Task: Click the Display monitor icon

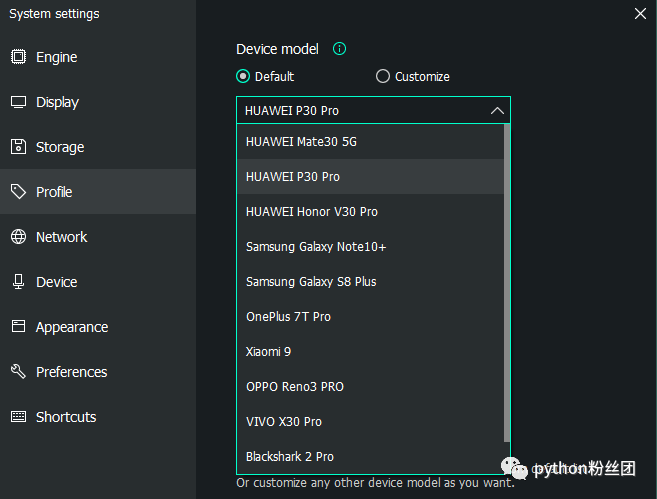Action: pyautogui.click(x=18, y=102)
